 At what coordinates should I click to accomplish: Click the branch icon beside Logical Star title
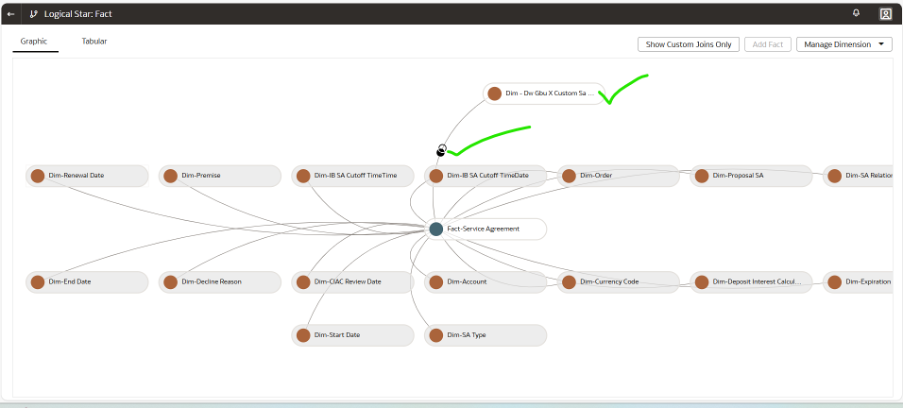point(34,14)
